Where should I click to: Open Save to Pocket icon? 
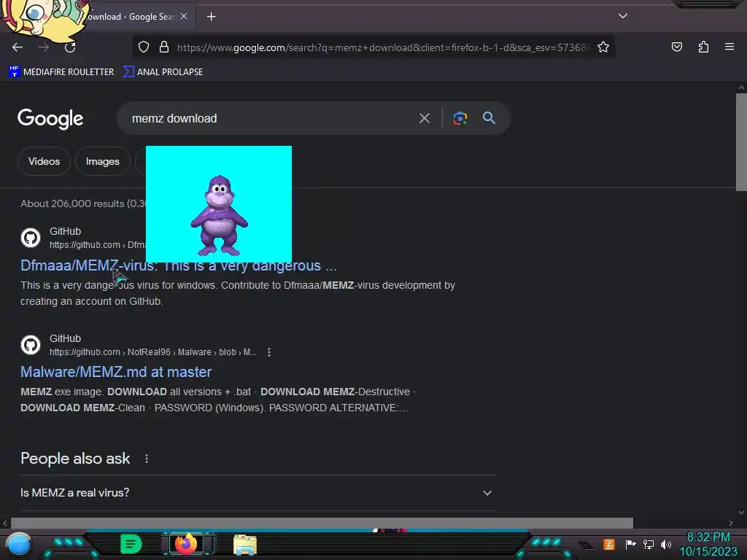coord(676,47)
